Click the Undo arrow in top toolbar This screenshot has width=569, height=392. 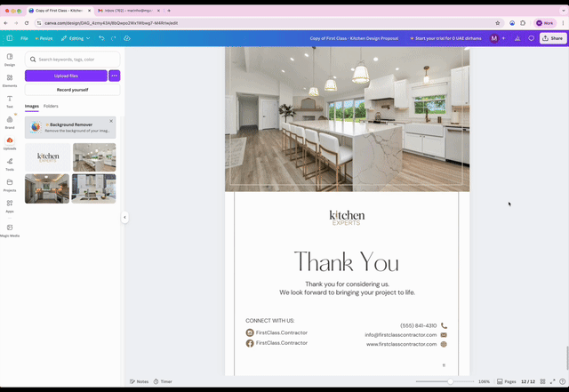pos(101,38)
